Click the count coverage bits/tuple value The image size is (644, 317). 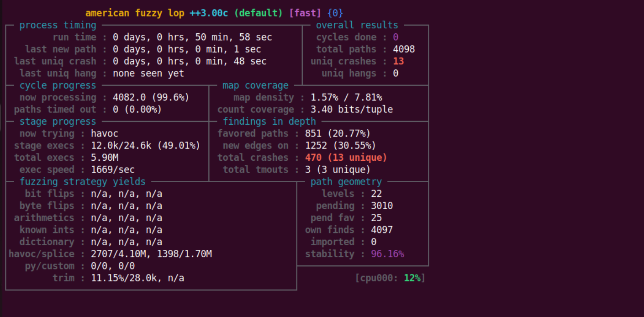tap(352, 110)
